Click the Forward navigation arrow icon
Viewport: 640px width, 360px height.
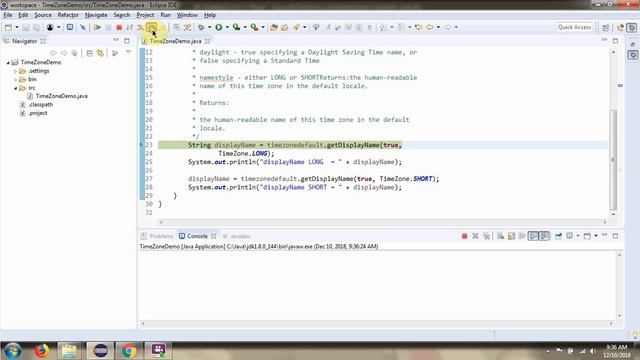448,27
